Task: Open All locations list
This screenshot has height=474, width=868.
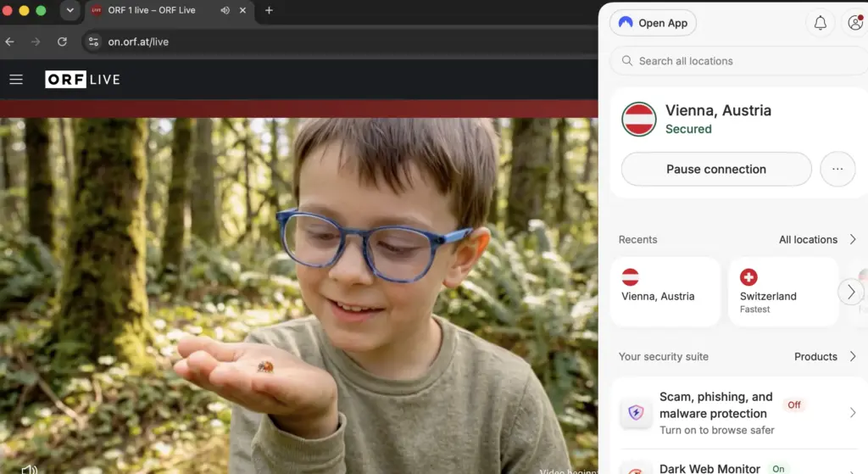Action: click(808, 239)
